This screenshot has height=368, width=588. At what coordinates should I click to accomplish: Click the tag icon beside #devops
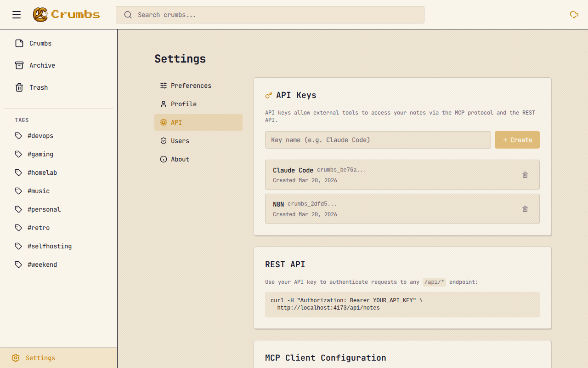18,136
